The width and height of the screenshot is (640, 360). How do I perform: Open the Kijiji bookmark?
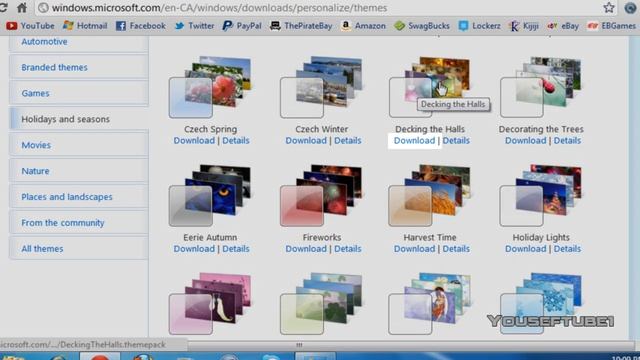tap(524, 26)
